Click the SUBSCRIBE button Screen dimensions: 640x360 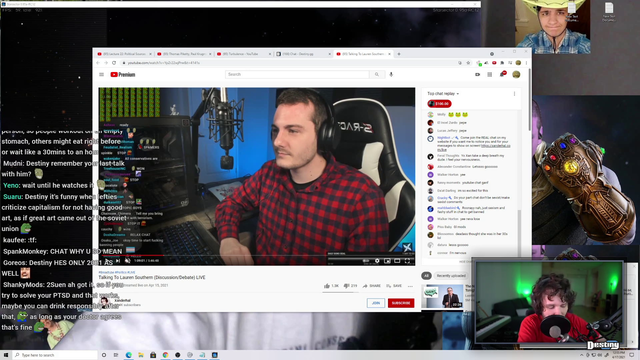pos(401,303)
